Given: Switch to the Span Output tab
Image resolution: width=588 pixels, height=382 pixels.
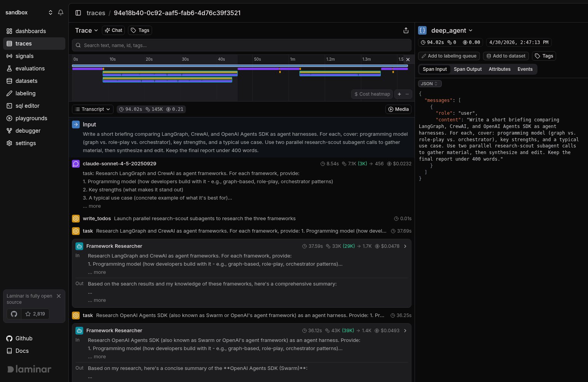Looking at the screenshot, I should point(468,69).
